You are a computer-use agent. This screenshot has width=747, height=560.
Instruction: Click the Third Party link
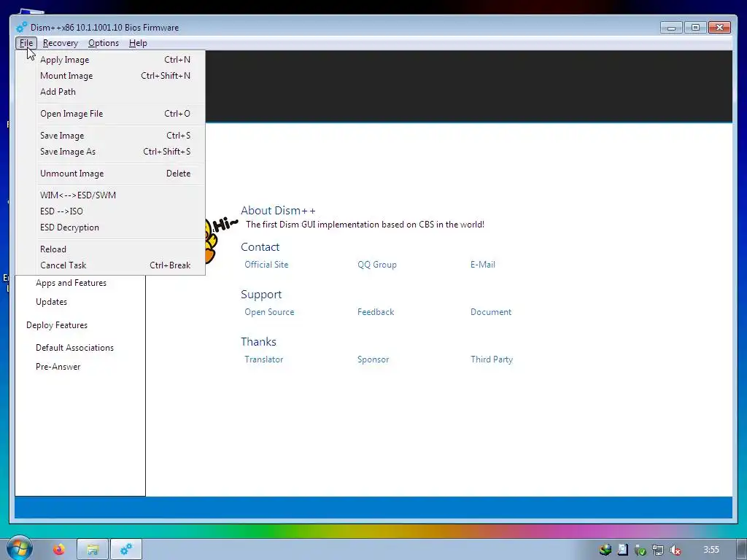coord(492,359)
